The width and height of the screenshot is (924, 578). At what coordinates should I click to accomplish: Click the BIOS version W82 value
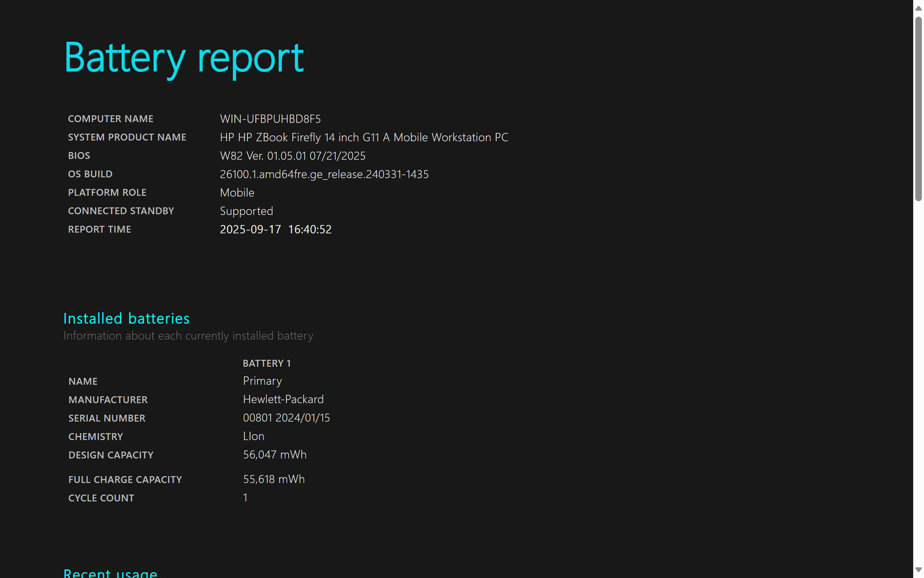coord(292,156)
